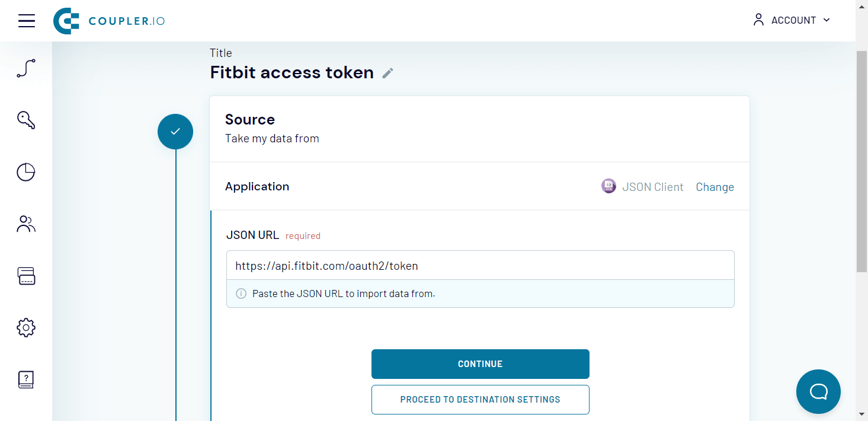Click the Change application link
Viewport: 868px width, 421px height.
point(715,187)
